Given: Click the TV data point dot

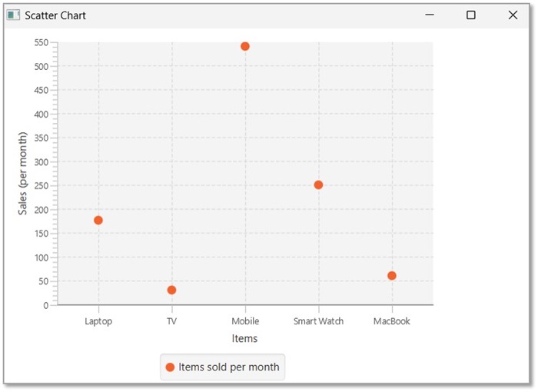Looking at the screenshot, I should coord(171,290).
